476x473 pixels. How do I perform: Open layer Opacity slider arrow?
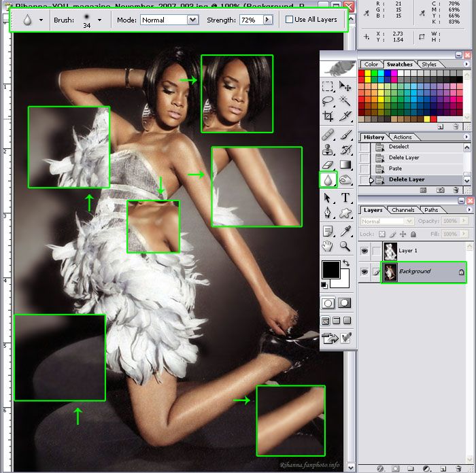[464, 221]
